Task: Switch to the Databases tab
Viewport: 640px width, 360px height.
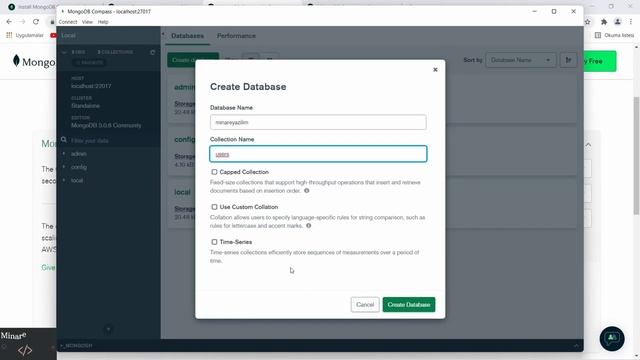Action: point(187,36)
